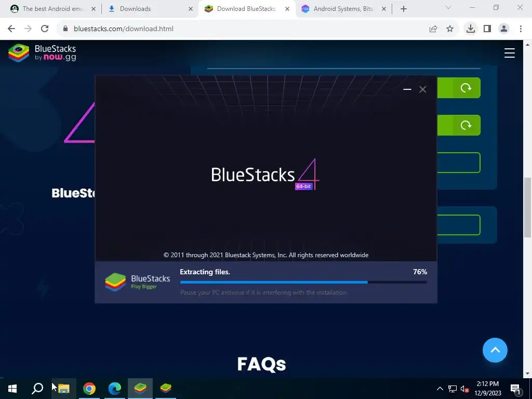Click first green download button

click(459, 88)
